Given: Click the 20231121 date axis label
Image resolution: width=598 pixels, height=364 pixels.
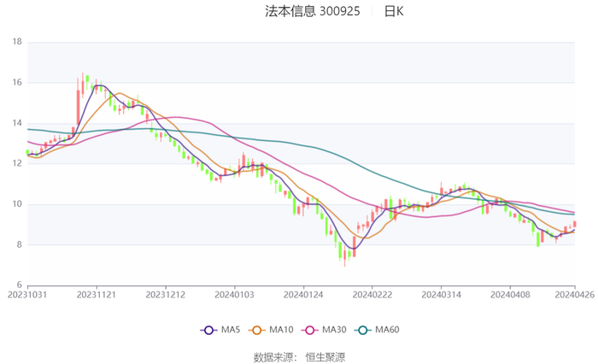Looking at the screenshot, I should pos(97,294).
